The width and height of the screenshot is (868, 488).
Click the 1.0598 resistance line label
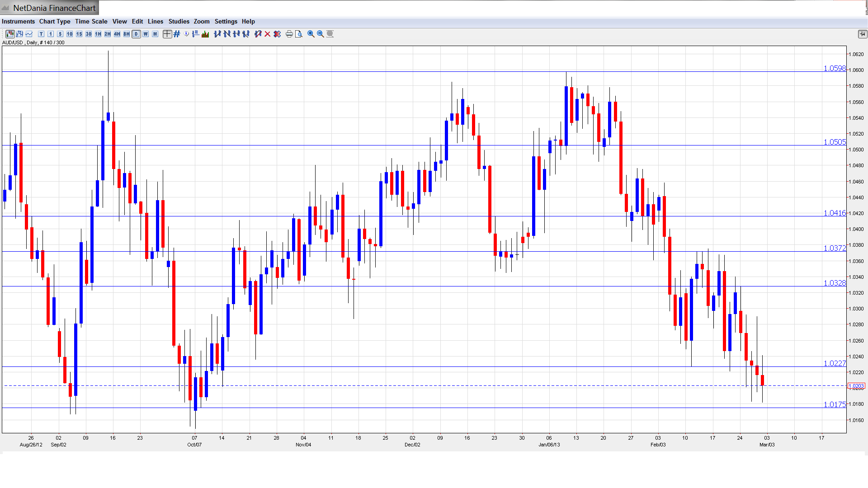834,68
